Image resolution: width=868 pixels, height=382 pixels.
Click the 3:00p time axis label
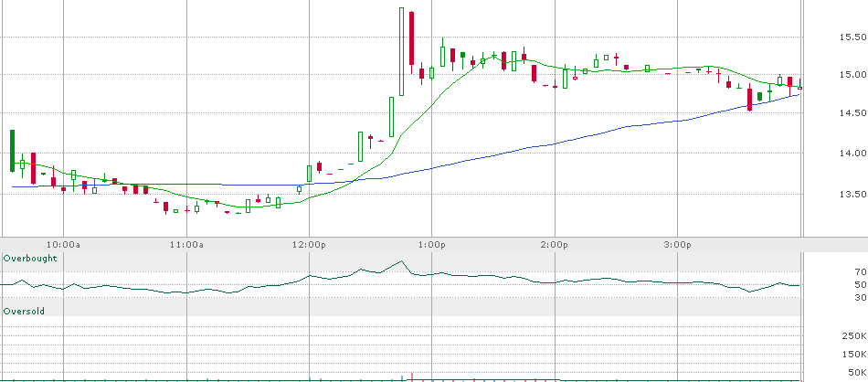click(x=678, y=244)
